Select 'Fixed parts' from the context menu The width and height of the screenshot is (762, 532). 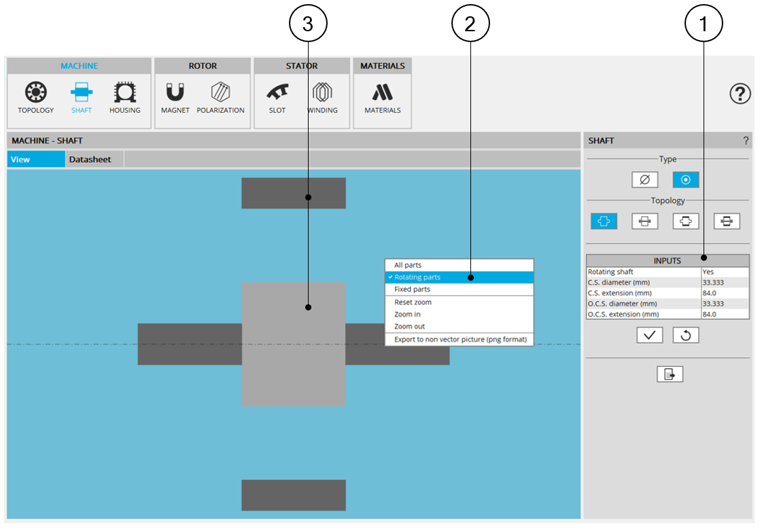tap(412, 289)
